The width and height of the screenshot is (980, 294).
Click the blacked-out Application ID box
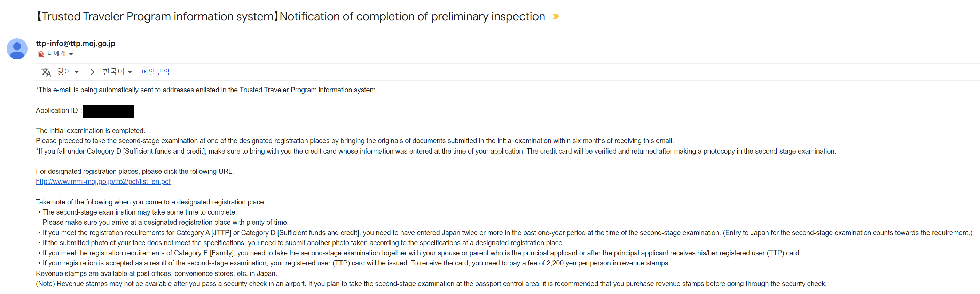(108, 111)
